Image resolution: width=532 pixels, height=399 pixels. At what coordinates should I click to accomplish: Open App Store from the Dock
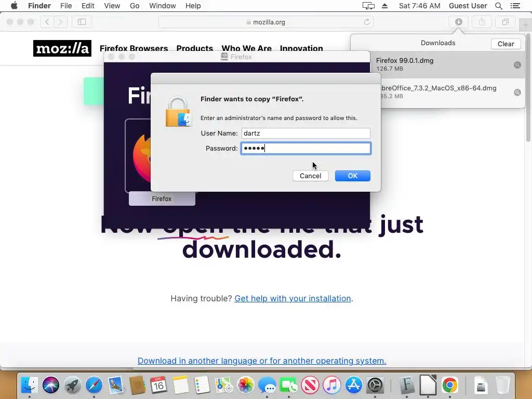pyautogui.click(x=353, y=385)
